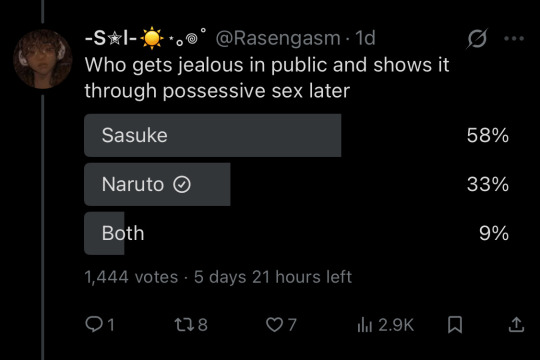
Task: Repost this tweet using the retweet icon
Action: pos(183,325)
